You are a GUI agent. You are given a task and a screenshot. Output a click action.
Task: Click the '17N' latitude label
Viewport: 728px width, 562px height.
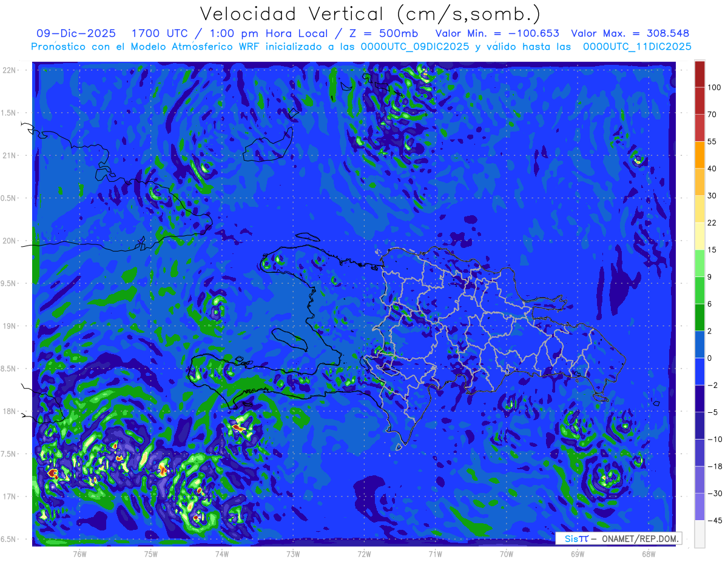click(9, 497)
